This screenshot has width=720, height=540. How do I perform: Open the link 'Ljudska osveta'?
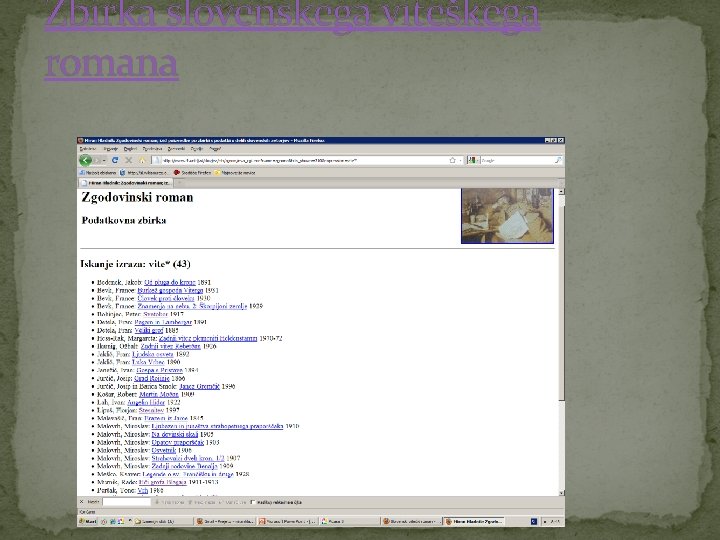point(152,354)
